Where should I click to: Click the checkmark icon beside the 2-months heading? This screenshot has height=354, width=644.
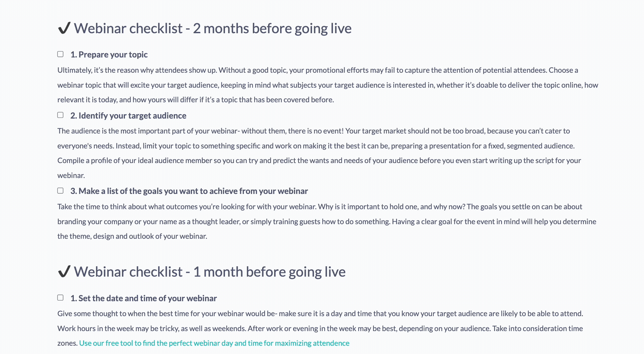coord(64,29)
